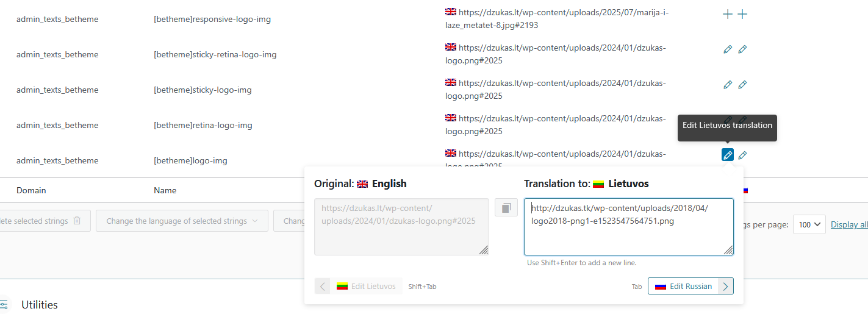Add Lietuvos translation for responsive-logo-img
The width and height of the screenshot is (868, 314).
coord(727,14)
